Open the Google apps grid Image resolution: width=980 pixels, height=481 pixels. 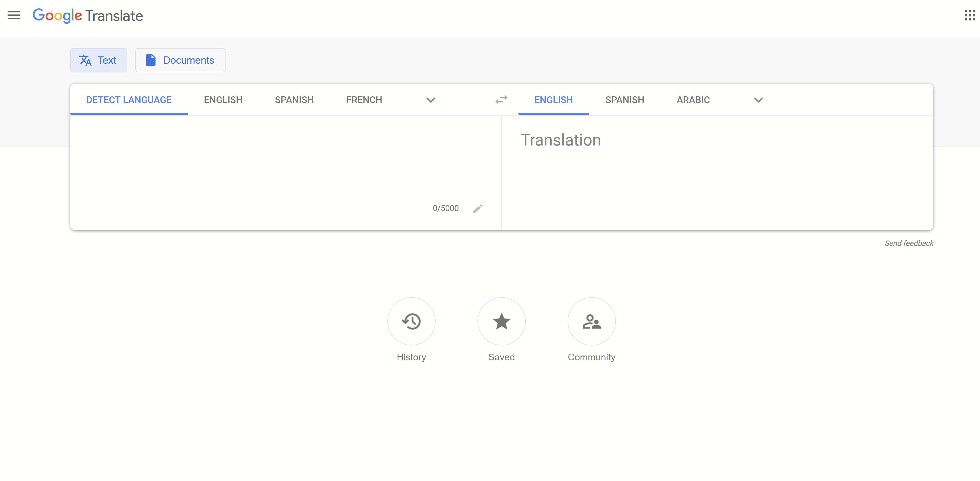tap(969, 15)
